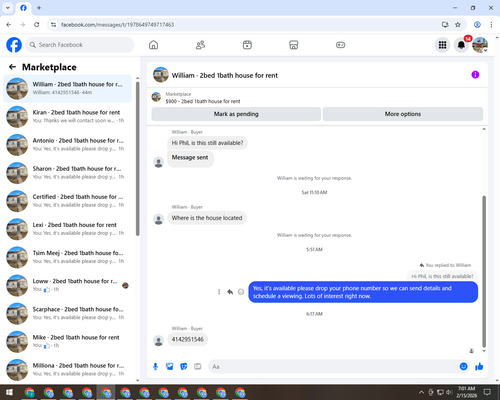Open Facebook Home feed icon
This screenshot has height=400, width=500.
tap(153, 45)
